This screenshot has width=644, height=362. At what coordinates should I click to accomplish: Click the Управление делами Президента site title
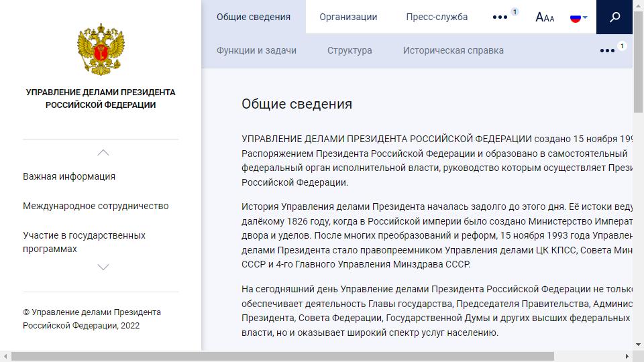(101, 99)
